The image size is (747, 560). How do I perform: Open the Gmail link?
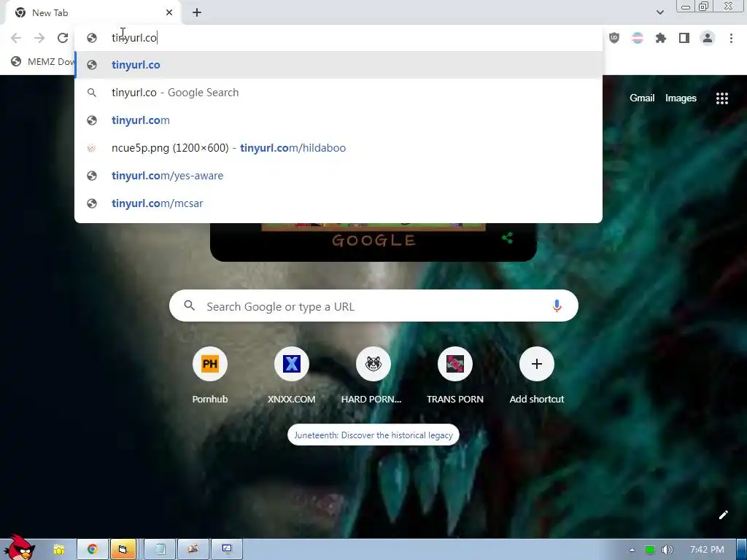point(642,98)
